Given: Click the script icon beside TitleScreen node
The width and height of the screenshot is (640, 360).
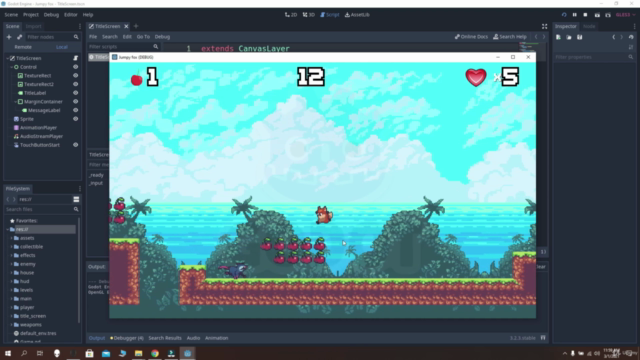Looking at the screenshot, I should point(76,58).
